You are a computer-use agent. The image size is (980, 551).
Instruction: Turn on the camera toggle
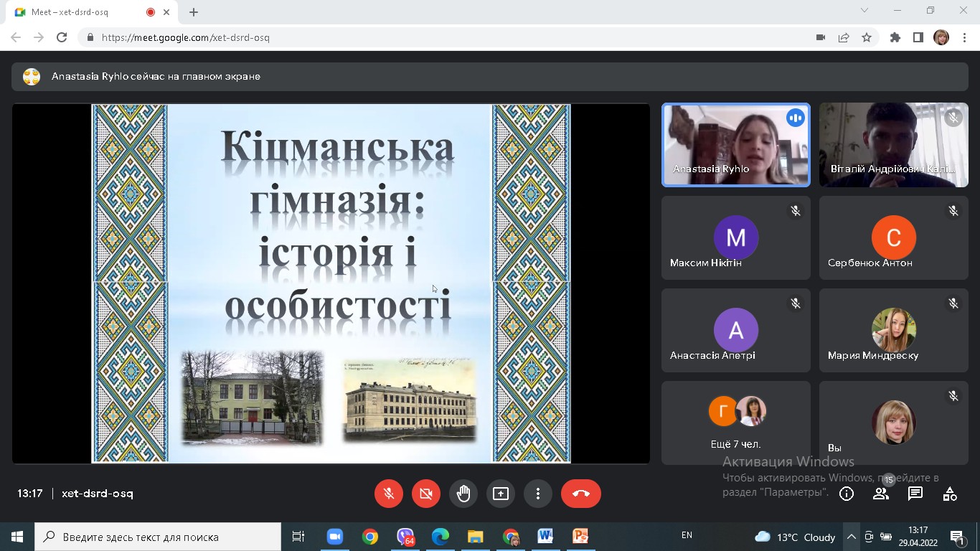point(426,494)
